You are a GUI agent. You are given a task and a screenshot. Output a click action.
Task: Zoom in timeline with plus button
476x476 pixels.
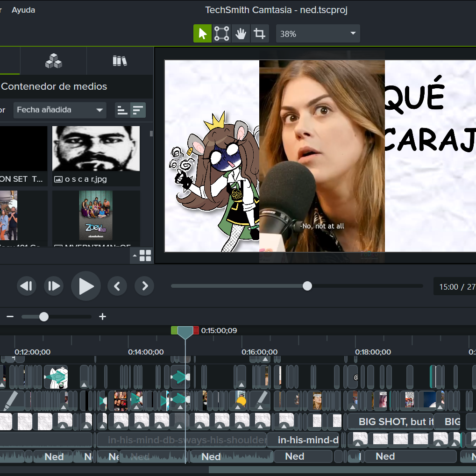[103, 317]
